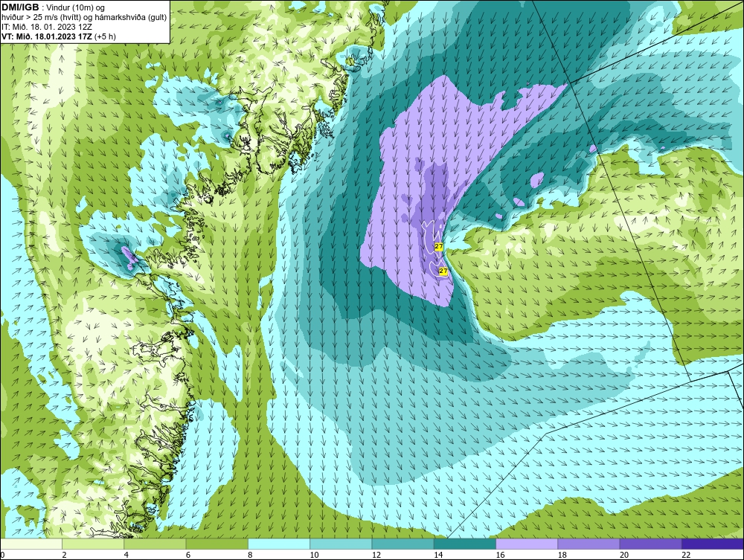Click the legend tick label '2'
Viewport: 744px width, 560px height.
(64, 556)
